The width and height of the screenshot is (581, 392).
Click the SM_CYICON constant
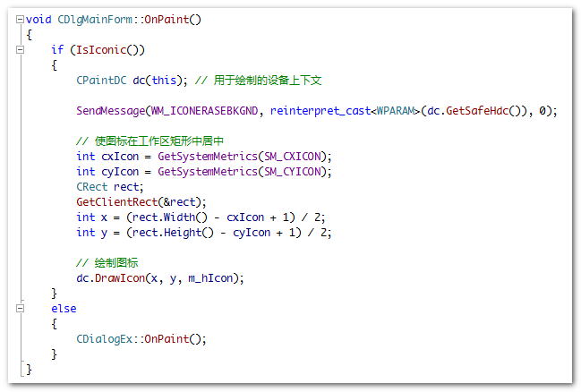pos(293,172)
